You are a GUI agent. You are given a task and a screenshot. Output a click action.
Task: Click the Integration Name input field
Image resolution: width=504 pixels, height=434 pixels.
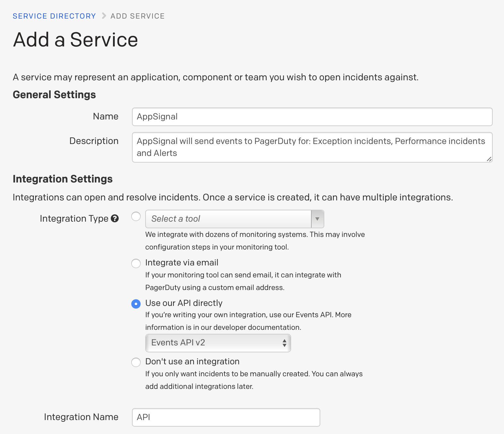tap(226, 417)
